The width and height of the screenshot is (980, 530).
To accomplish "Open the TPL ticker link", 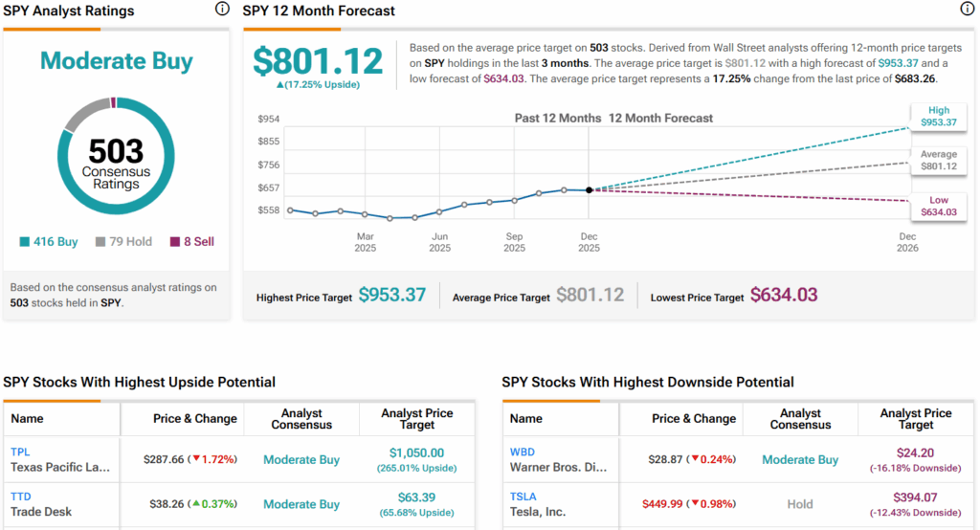I will 20,452.
